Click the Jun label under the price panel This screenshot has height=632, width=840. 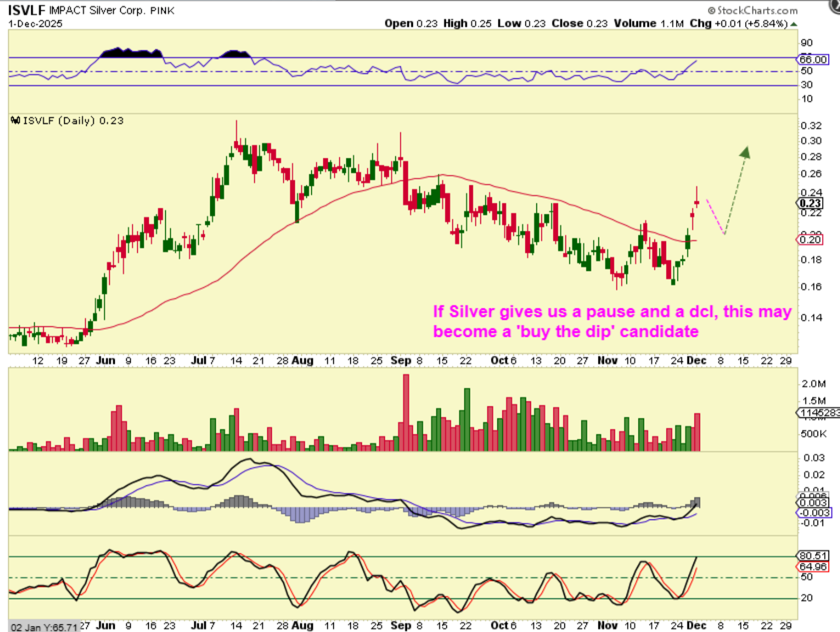(x=105, y=360)
